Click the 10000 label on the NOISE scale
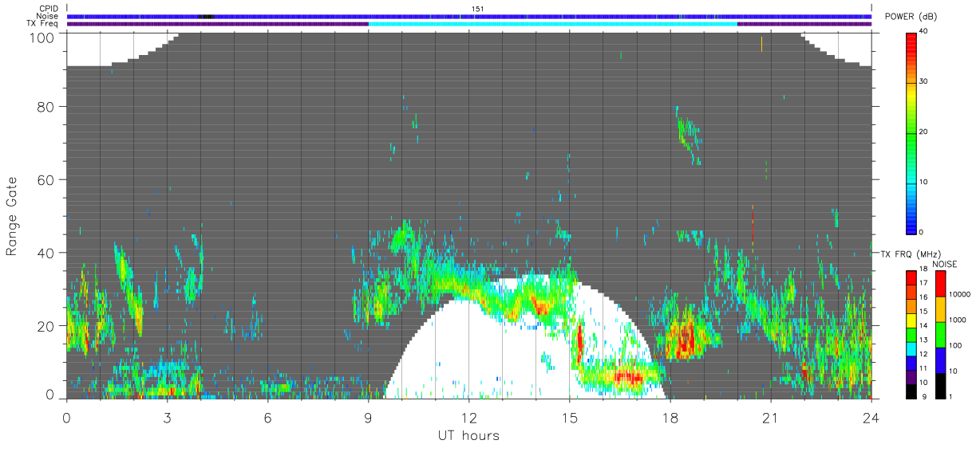The width and height of the screenshot is (980, 452). point(960,295)
